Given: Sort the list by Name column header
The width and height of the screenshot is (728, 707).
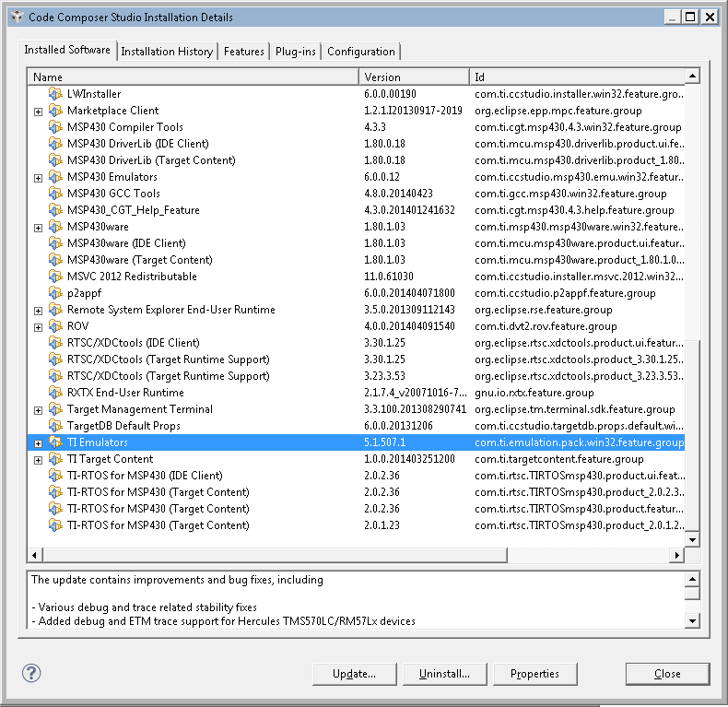Looking at the screenshot, I should point(194,77).
